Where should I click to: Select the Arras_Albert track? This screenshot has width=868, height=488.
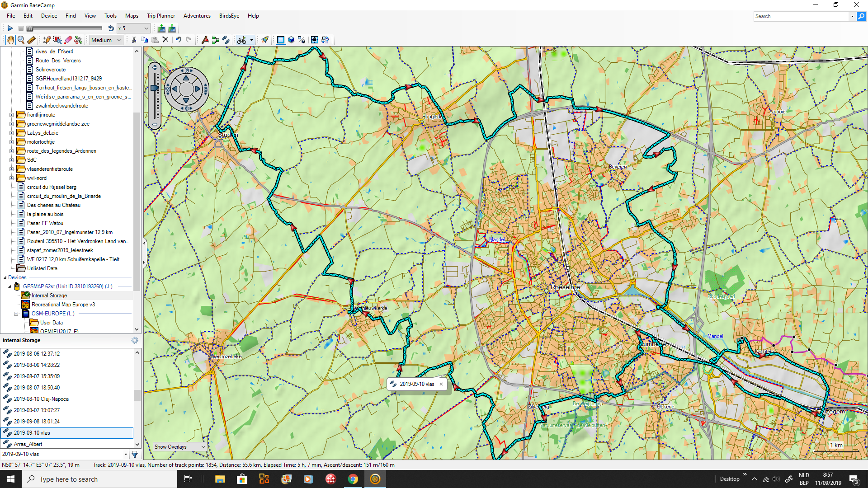tap(68, 444)
